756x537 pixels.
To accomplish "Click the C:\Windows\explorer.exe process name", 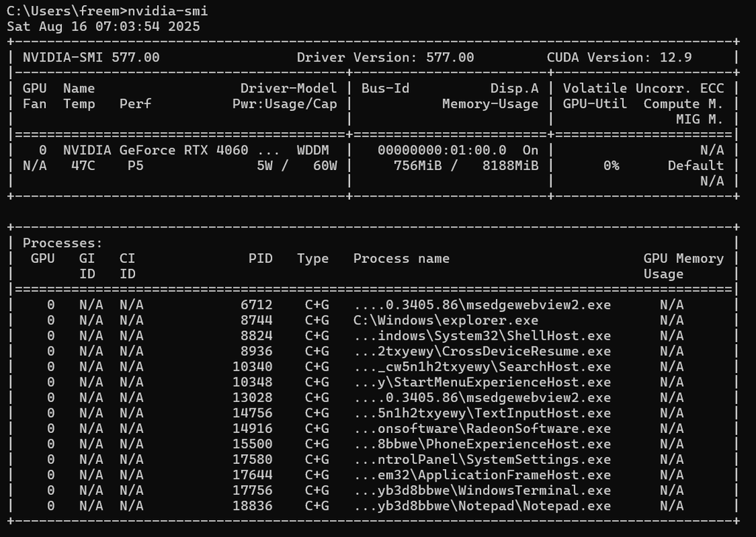I will coord(445,321).
